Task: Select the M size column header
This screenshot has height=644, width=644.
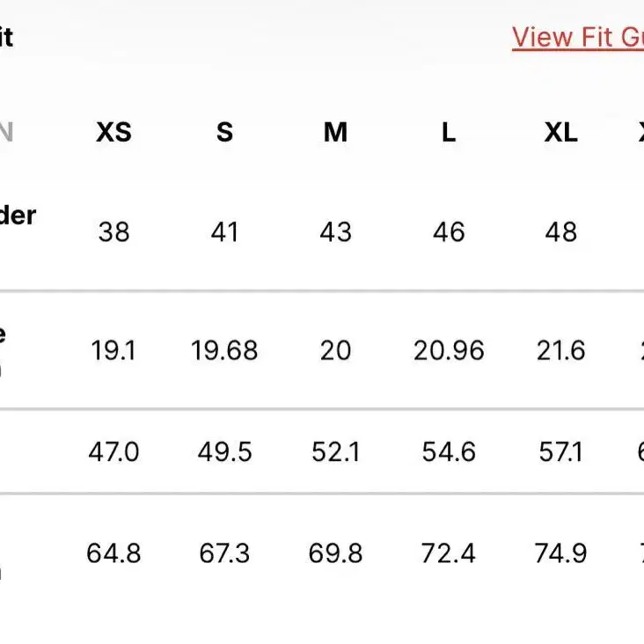Action: pos(335,132)
